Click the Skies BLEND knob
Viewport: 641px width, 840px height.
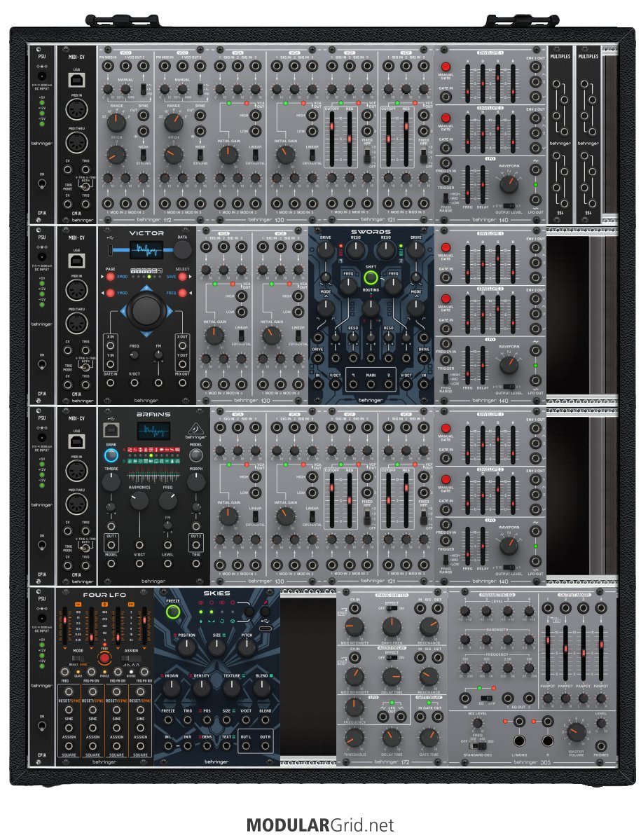(262, 688)
